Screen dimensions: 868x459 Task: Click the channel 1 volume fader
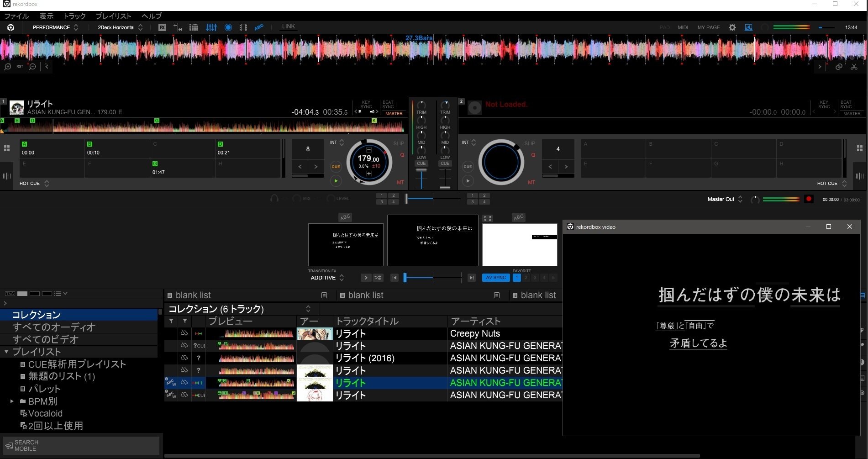pyautogui.click(x=421, y=170)
